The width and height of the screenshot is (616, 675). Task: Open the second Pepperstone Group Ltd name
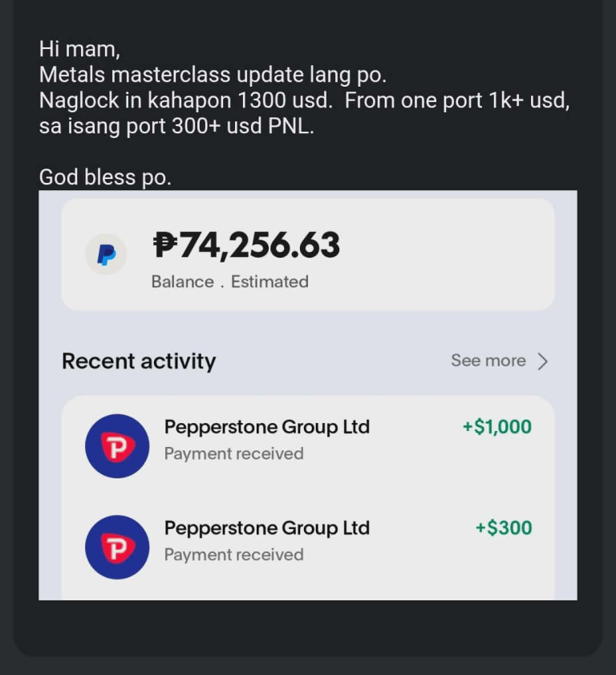click(x=266, y=528)
